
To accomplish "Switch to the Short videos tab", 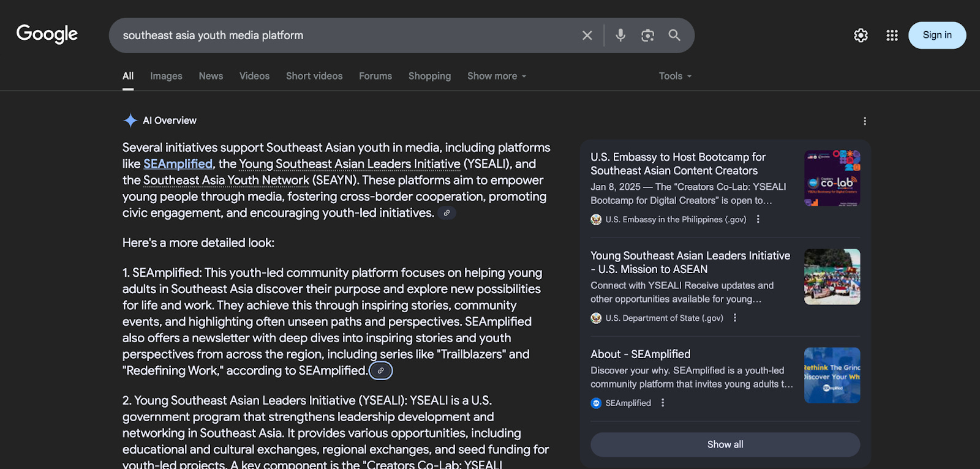I will pyautogui.click(x=314, y=76).
